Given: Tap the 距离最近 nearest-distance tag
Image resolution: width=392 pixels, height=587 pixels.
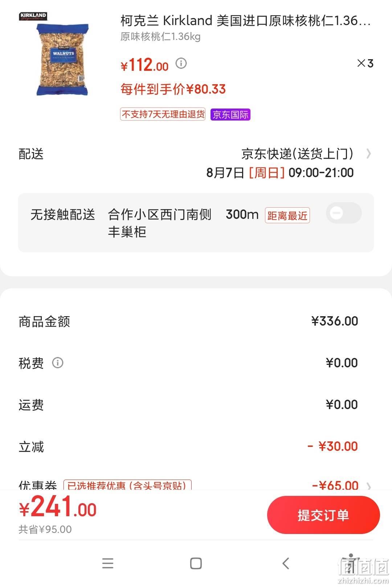Looking at the screenshot, I should click(x=287, y=215).
